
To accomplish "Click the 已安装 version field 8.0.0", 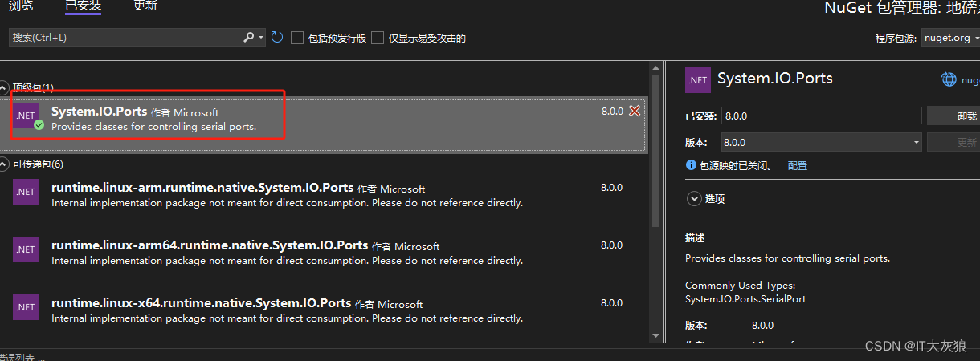I will (x=821, y=116).
